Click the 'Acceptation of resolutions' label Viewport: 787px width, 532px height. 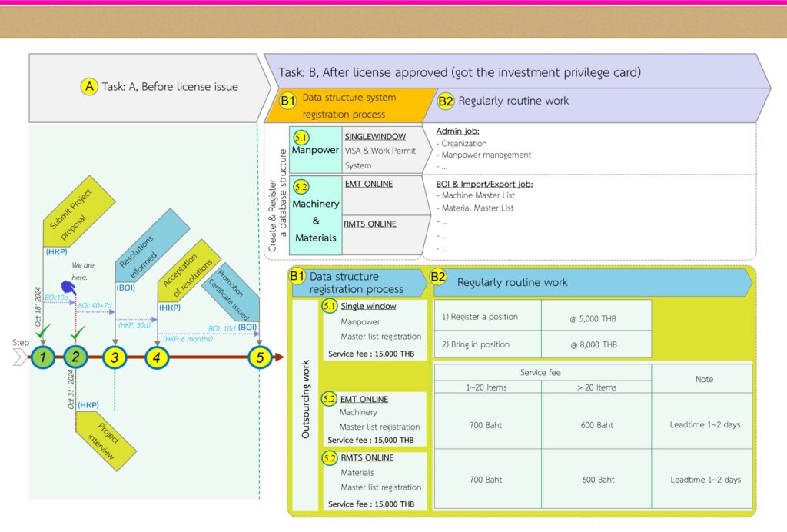pos(189,271)
